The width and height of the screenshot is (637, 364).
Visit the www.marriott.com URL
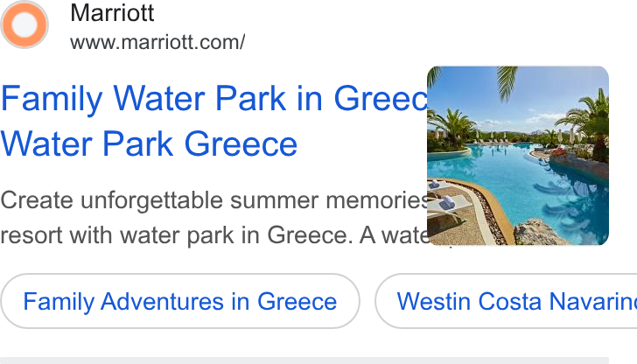(x=157, y=42)
